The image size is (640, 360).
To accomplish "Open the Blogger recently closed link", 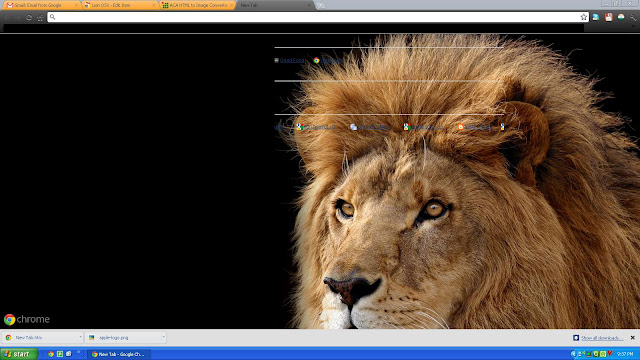I will [x=474, y=127].
